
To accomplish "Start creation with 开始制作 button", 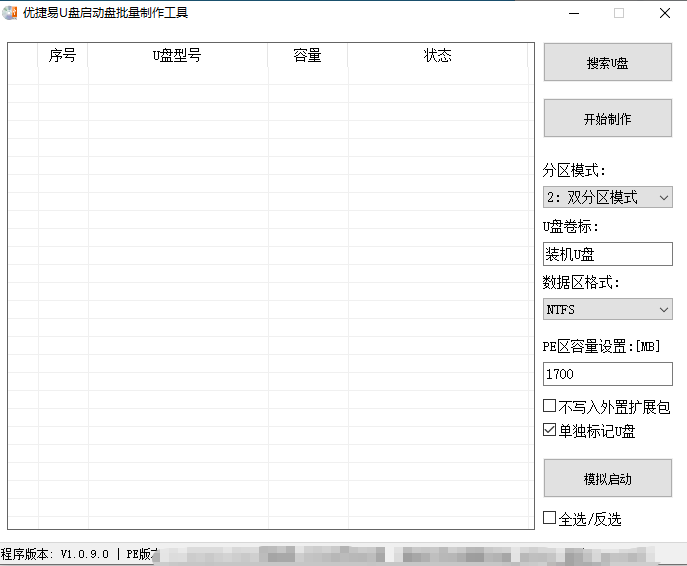I will (607, 119).
